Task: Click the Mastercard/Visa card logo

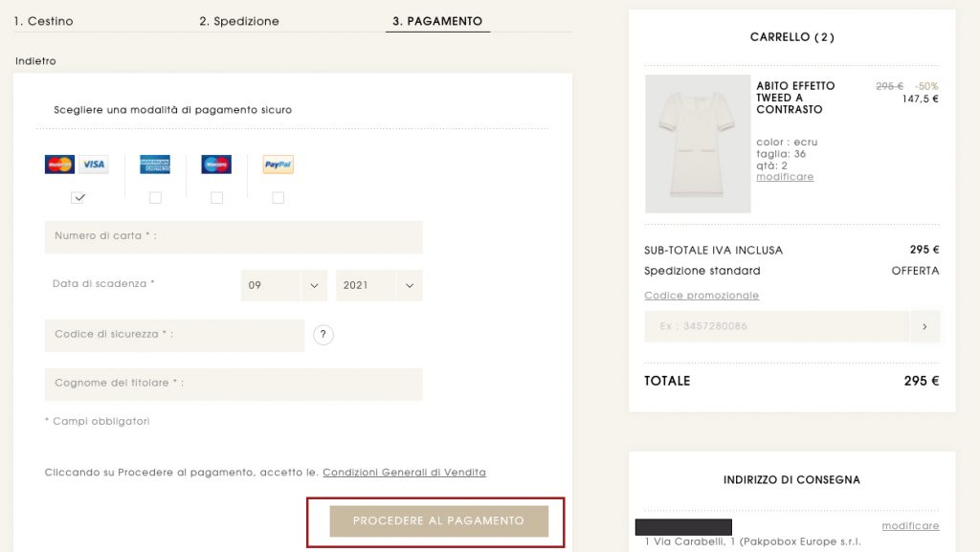Action: click(x=76, y=165)
